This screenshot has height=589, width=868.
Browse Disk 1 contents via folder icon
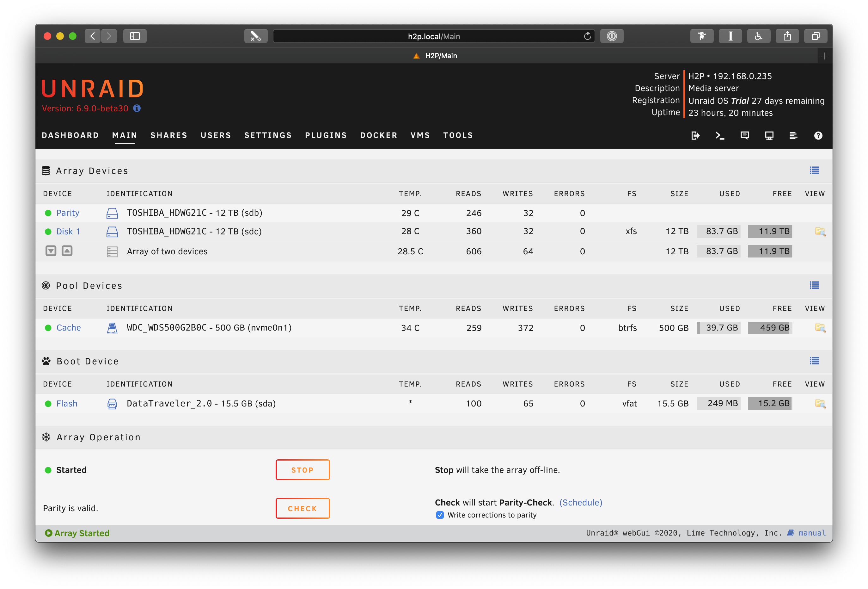(x=820, y=231)
